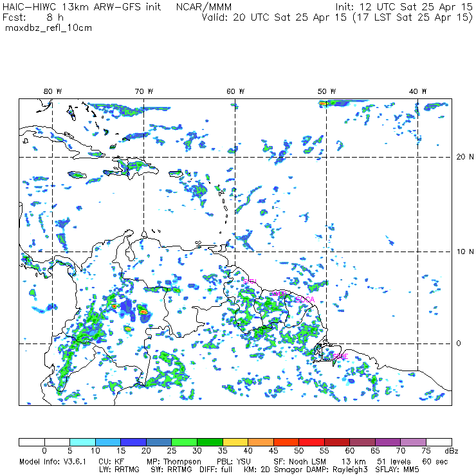Click the 'LW: RRTMG' longwave text
Image resolution: width=476 pixels, height=476 pixels.
pyautogui.click(x=119, y=470)
